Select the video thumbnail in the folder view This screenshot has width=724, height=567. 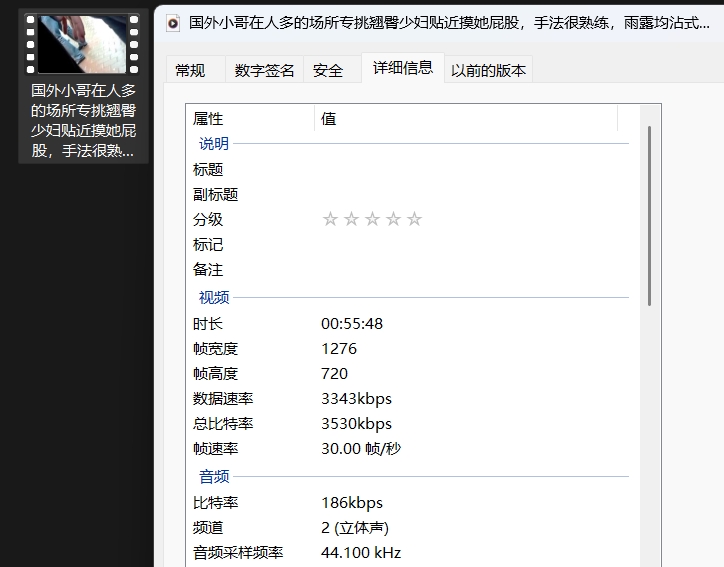82,44
